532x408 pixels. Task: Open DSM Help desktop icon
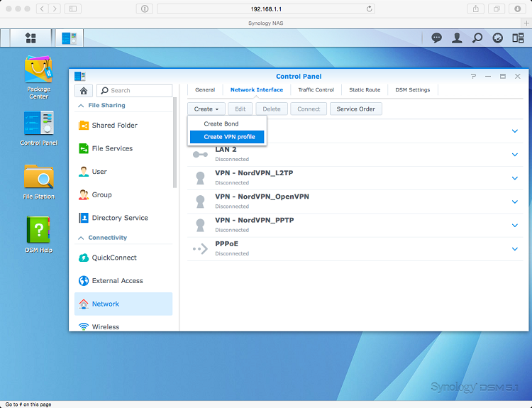38,233
